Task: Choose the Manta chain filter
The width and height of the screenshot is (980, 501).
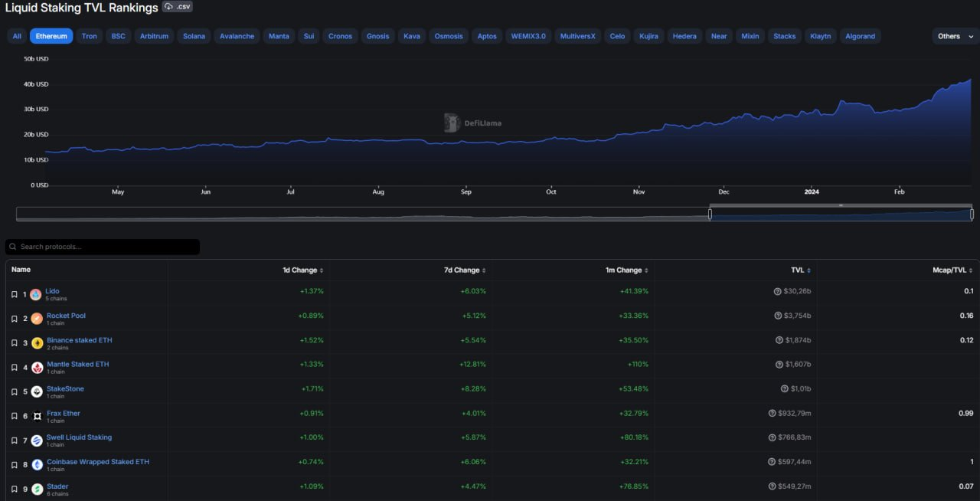Action: pyautogui.click(x=279, y=36)
